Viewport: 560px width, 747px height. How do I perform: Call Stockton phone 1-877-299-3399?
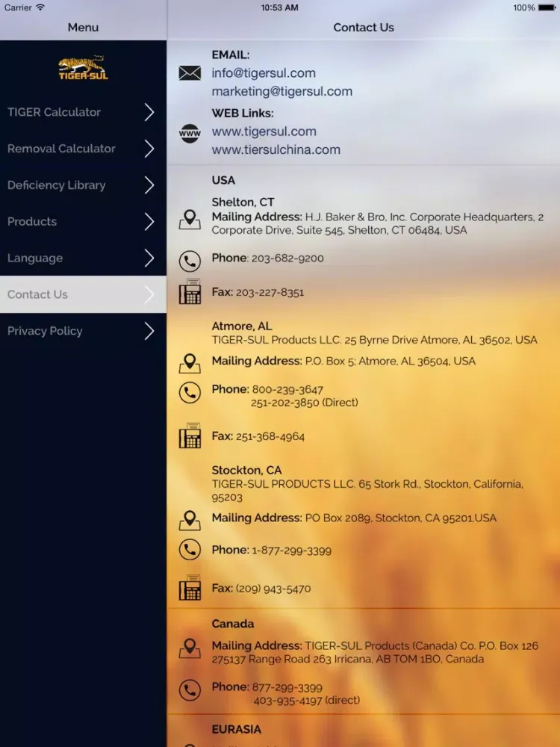click(291, 551)
